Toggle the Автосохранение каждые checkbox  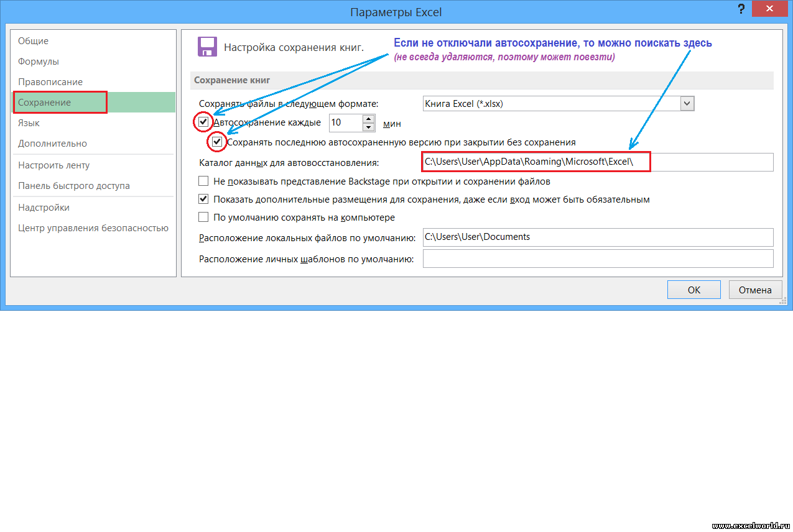tap(203, 122)
